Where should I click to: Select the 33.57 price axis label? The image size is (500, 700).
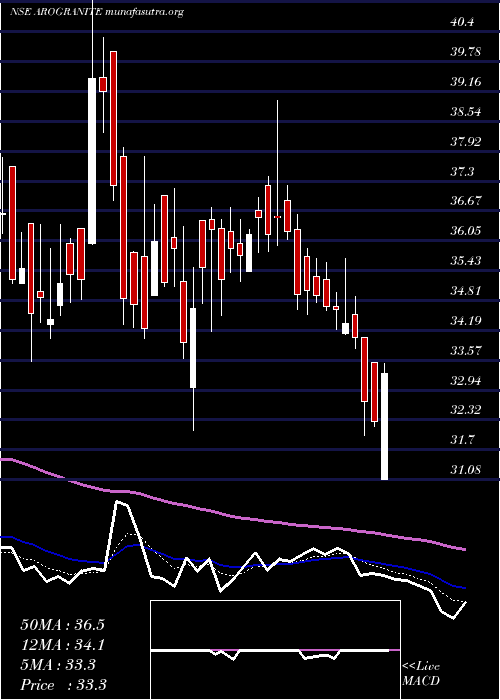pyautogui.click(x=466, y=350)
